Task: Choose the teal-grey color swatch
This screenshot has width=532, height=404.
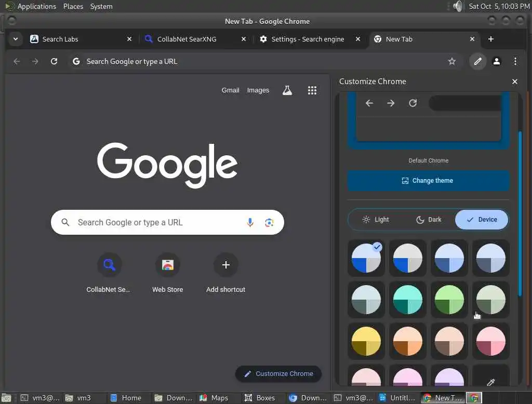Action: coord(366,300)
